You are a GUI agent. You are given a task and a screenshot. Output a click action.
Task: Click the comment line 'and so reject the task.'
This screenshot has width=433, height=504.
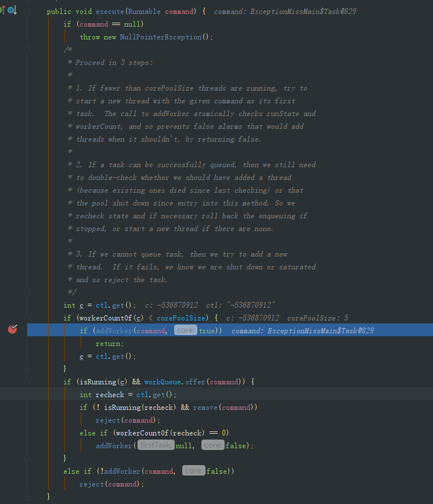click(x=118, y=280)
